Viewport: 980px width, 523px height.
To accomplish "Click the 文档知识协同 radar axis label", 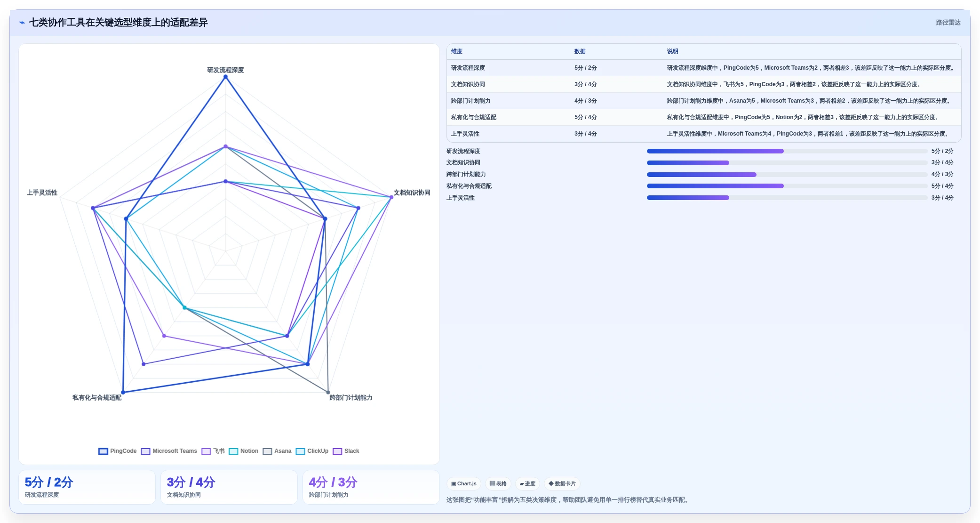I will coord(412,193).
